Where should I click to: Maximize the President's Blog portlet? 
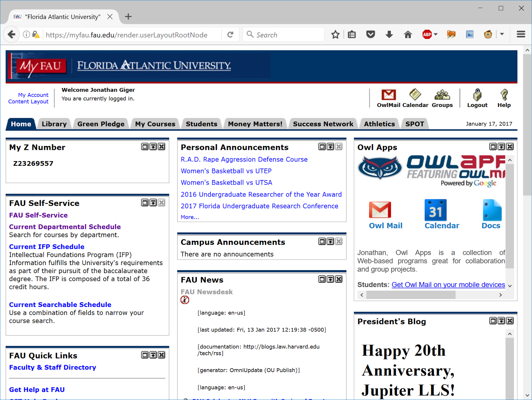(x=493, y=321)
